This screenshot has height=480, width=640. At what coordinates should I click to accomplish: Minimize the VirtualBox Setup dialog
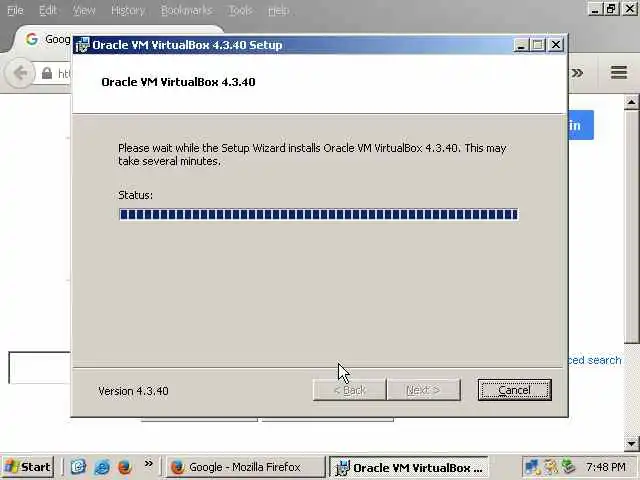(x=520, y=44)
